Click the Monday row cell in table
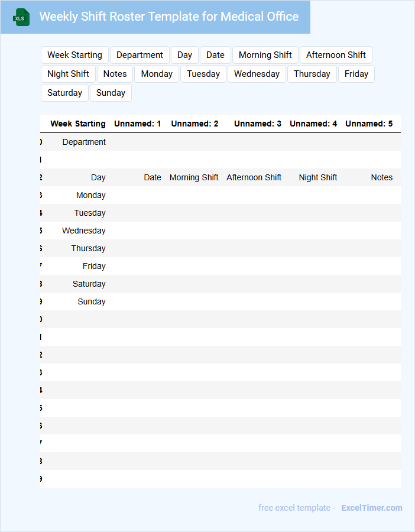 90,196
